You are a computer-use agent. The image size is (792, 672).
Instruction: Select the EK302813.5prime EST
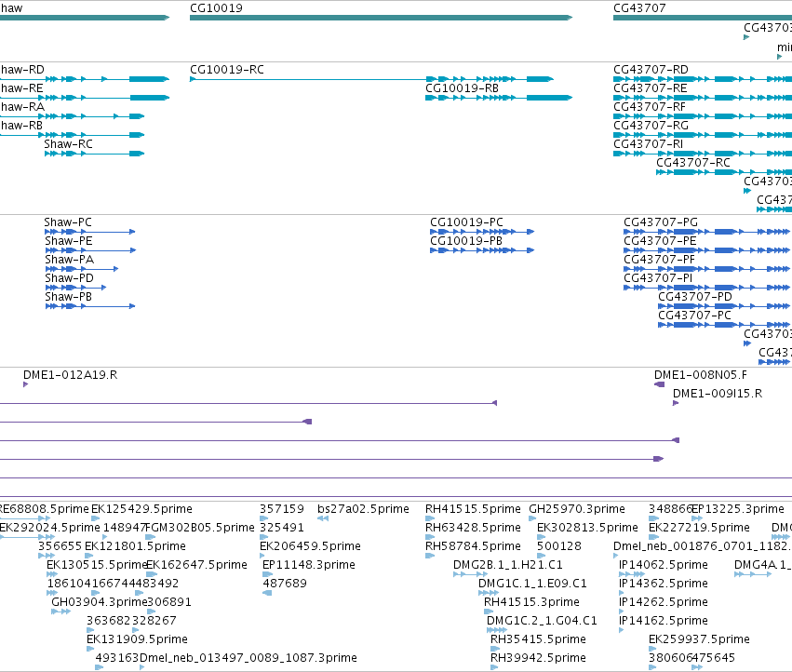point(541,537)
